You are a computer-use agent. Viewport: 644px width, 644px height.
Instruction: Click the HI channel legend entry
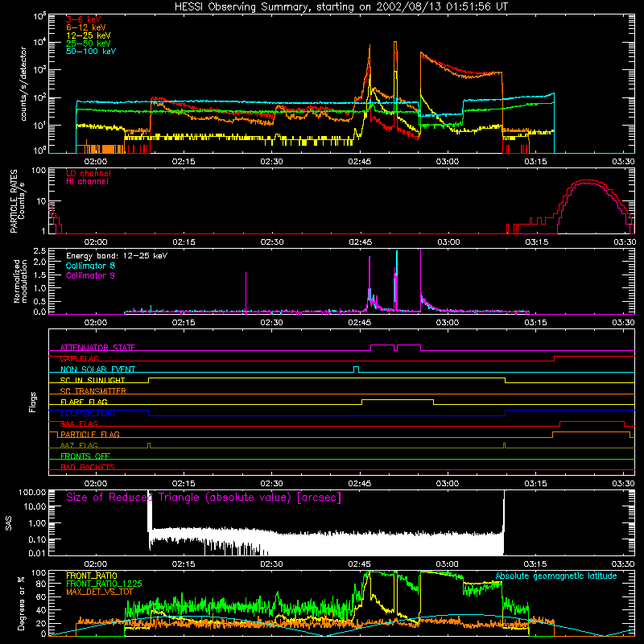click(87, 182)
